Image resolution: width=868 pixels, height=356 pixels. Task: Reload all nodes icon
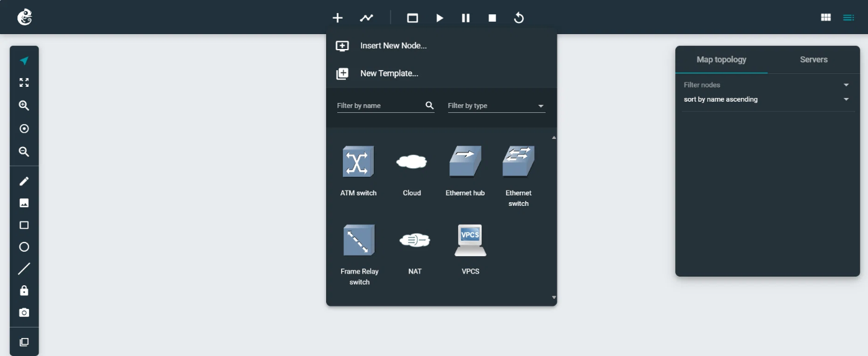click(x=519, y=18)
